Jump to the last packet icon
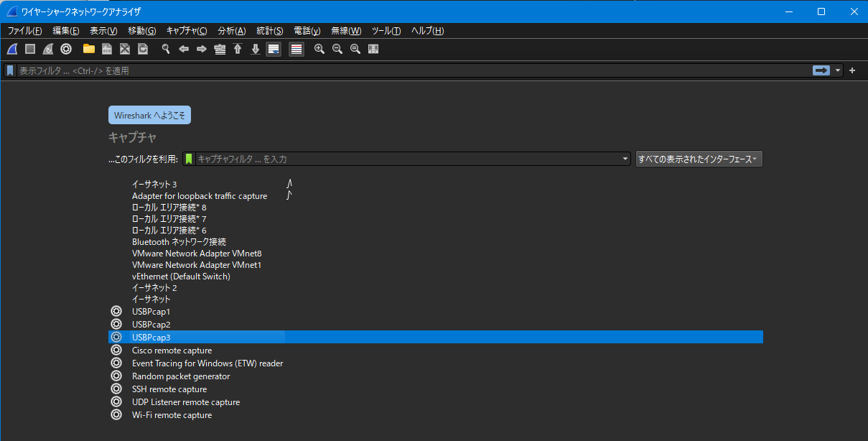868x441 pixels. [x=256, y=49]
